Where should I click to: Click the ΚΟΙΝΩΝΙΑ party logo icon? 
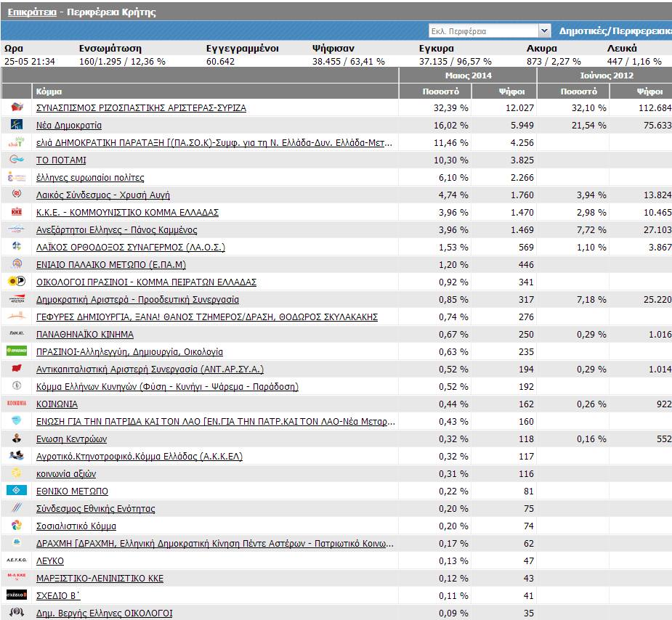pyautogui.click(x=17, y=404)
